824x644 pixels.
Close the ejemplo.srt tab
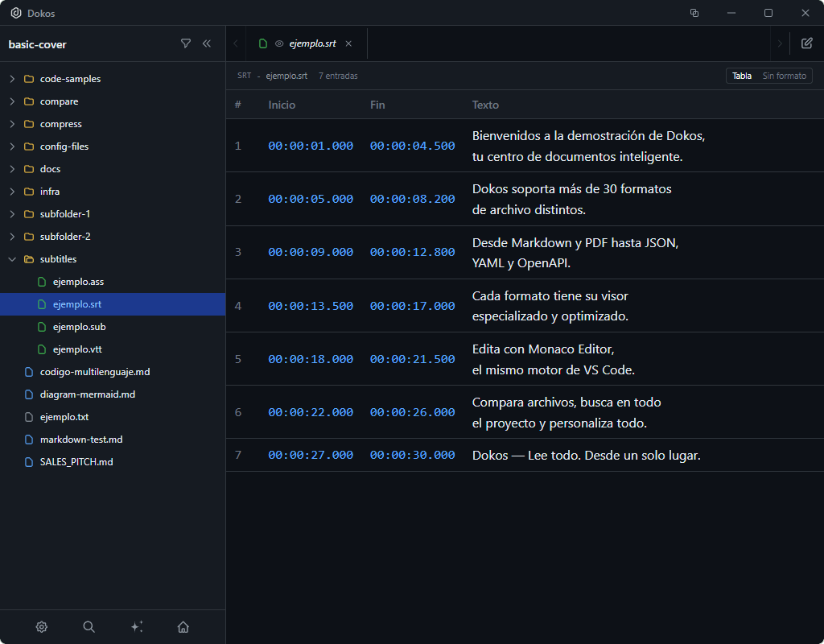348,44
